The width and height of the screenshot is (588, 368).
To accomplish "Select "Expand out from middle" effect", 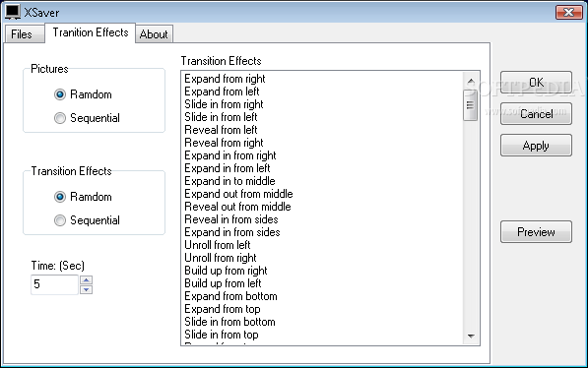I will tap(238, 194).
